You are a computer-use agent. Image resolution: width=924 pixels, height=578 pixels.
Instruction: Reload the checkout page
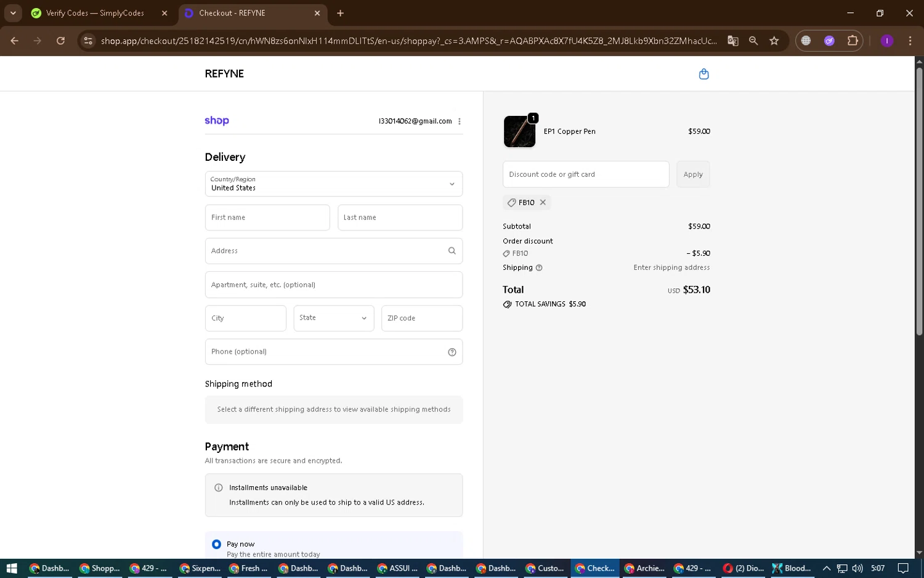click(60, 41)
